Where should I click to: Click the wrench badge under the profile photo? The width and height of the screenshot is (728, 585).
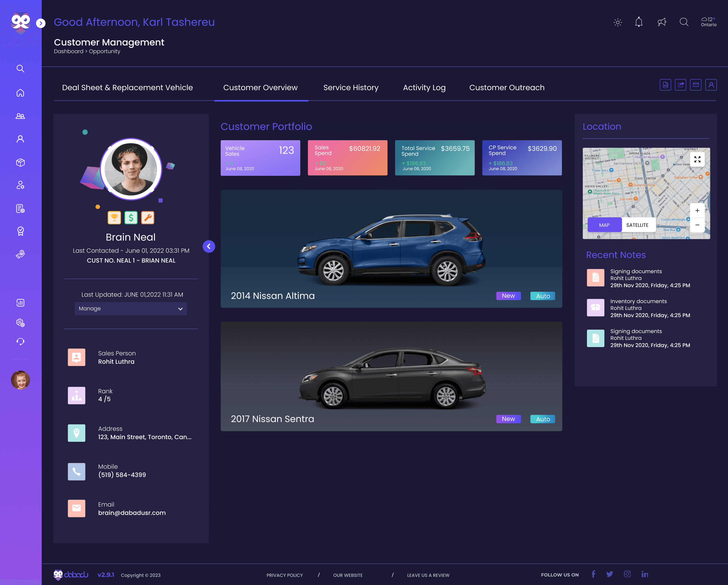coord(148,217)
